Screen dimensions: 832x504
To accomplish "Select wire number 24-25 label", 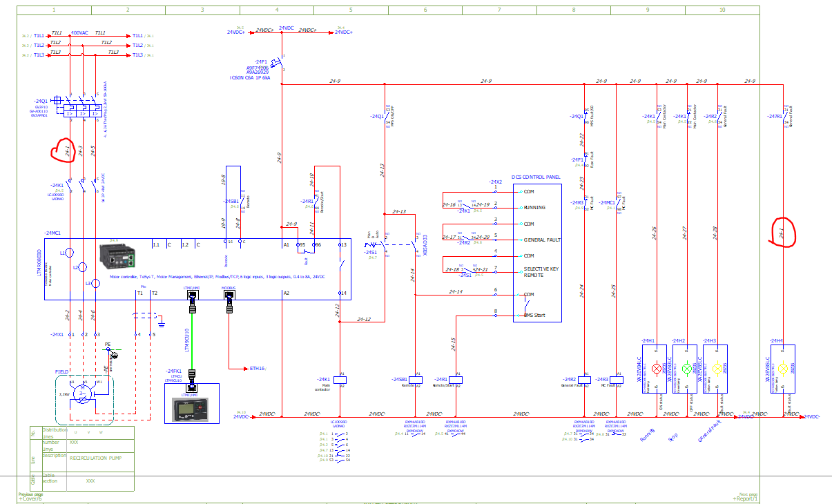I will coord(614,291).
